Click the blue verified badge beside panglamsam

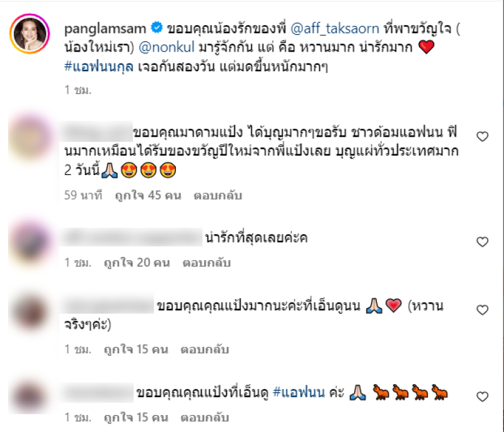(x=157, y=28)
